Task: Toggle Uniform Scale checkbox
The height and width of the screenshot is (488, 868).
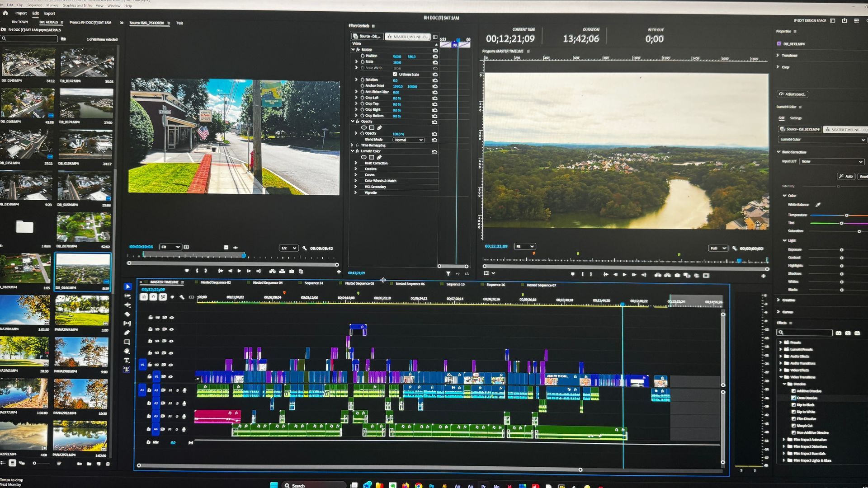Action: 395,74
